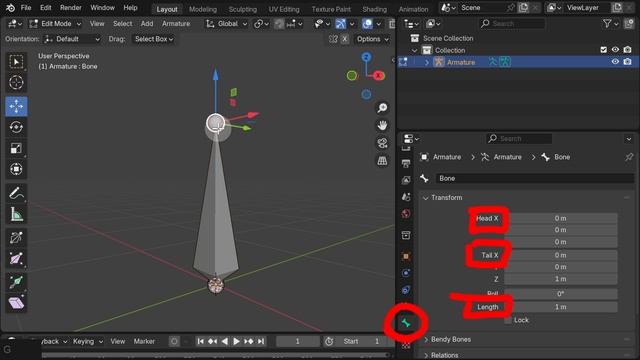Activate the combined Transform tool

point(16,169)
